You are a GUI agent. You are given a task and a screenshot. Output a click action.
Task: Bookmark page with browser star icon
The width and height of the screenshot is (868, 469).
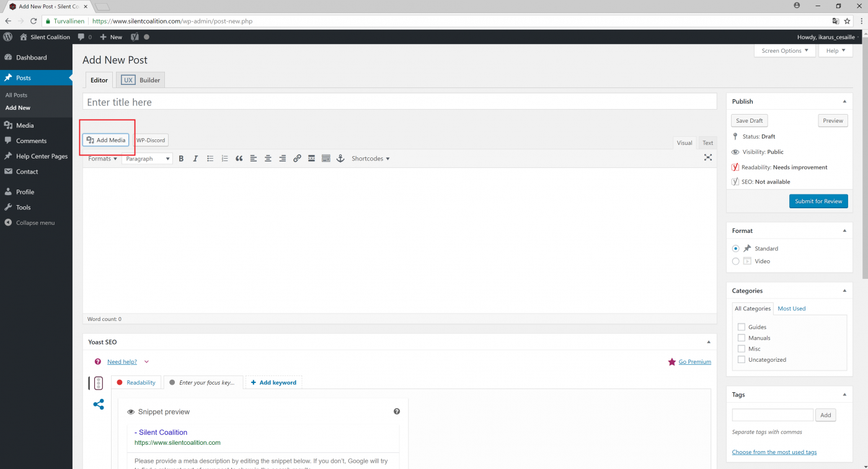click(x=847, y=21)
